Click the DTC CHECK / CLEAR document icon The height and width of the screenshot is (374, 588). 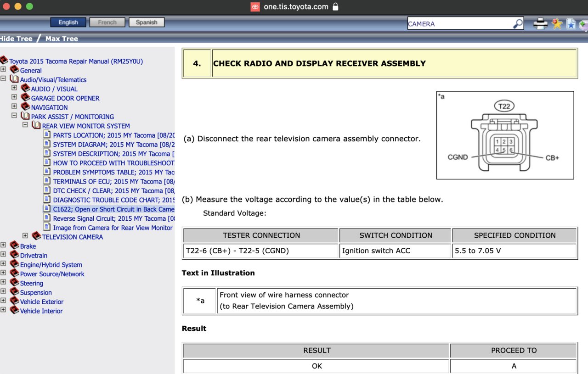(47, 190)
